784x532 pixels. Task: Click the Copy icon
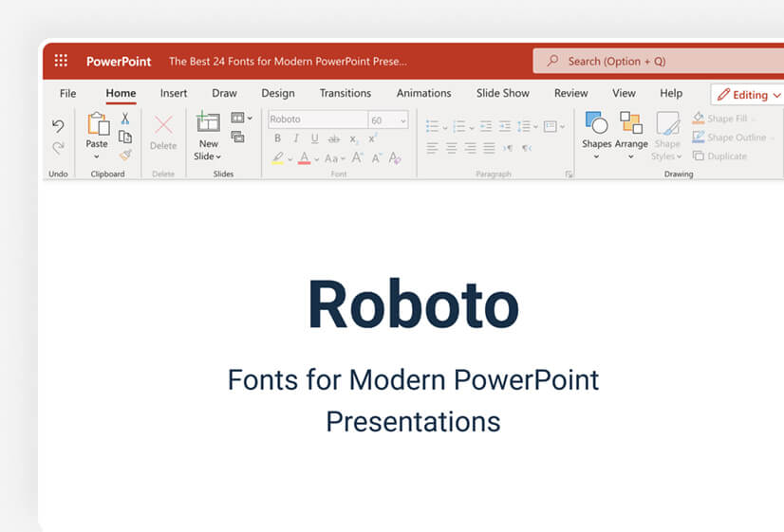125,137
